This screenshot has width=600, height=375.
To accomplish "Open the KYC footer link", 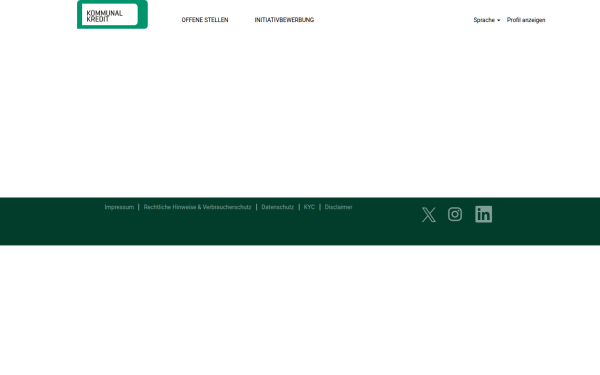I will pyautogui.click(x=309, y=207).
